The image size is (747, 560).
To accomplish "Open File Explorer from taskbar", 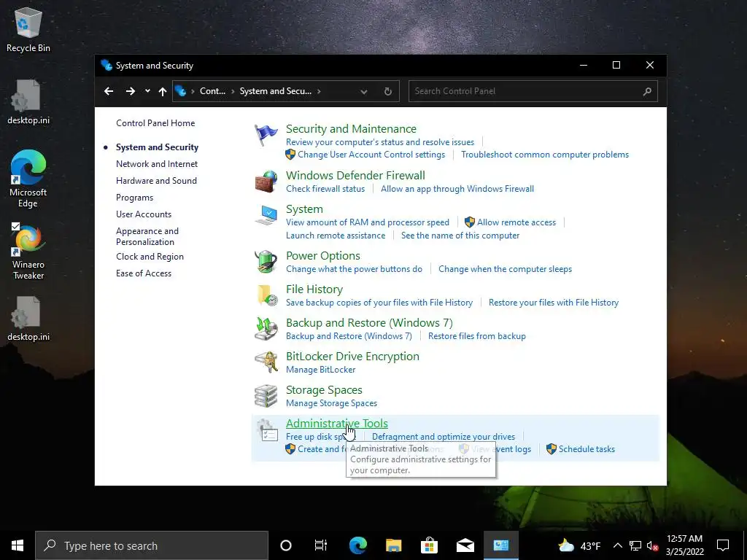I will [393, 545].
